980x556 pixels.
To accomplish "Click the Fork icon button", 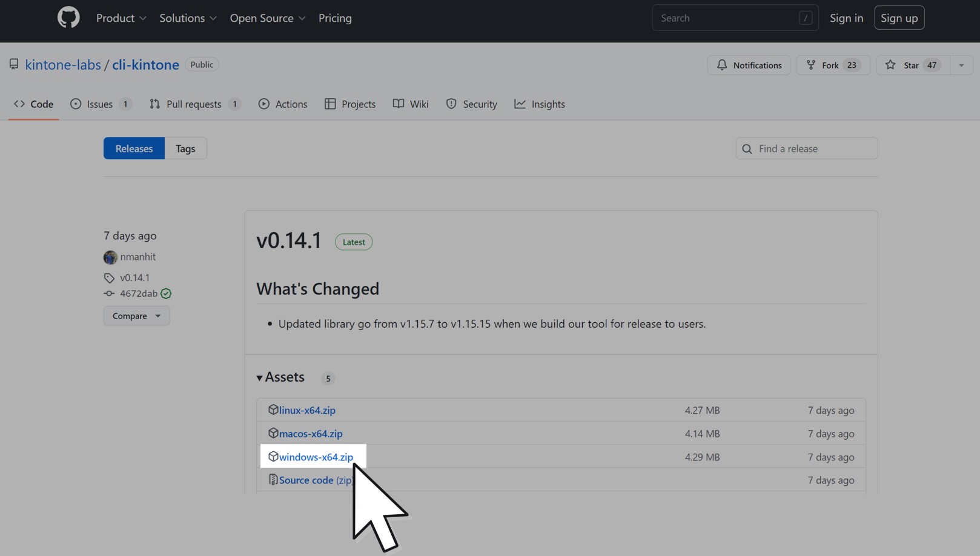I will click(x=811, y=65).
